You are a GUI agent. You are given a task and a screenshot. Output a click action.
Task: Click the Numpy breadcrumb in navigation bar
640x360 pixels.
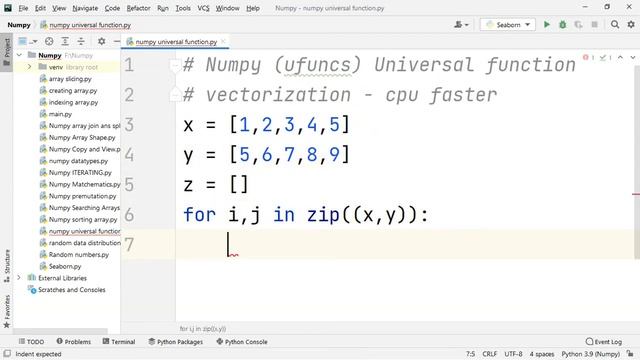(19, 25)
